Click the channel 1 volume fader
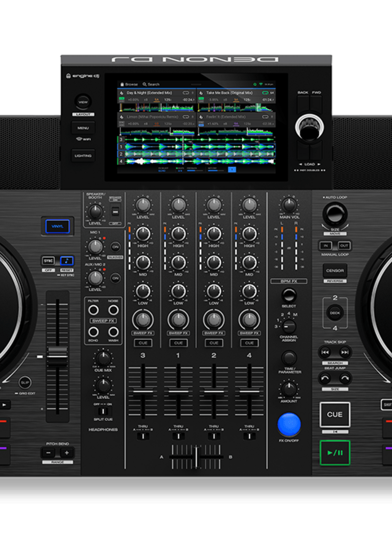Image resolution: width=392 pixels, height=549 pixels. coord(178,392)
